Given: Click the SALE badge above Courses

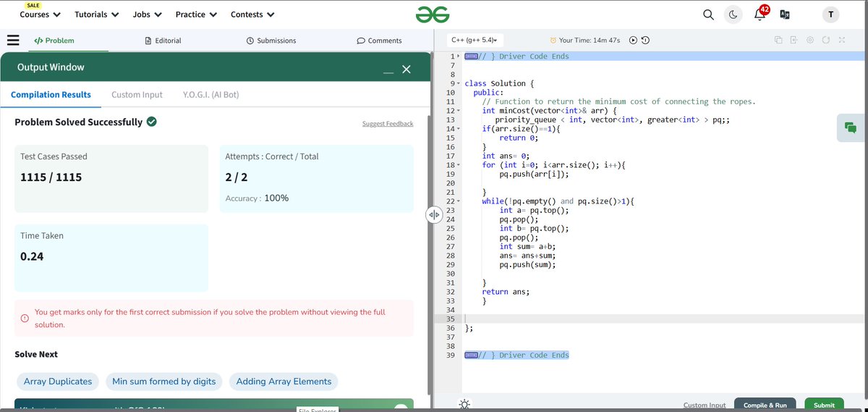Looking at the screenshot, I should click(33, 5).
